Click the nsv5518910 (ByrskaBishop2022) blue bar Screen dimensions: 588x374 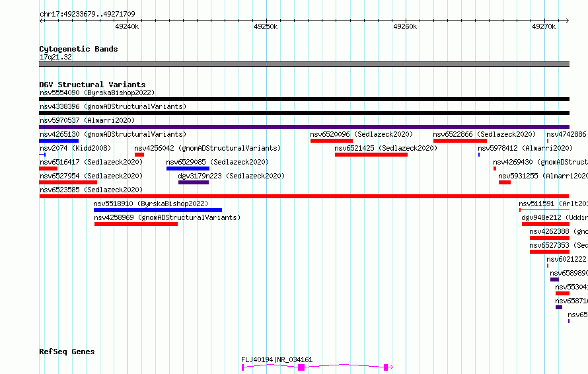coord(158,210)
